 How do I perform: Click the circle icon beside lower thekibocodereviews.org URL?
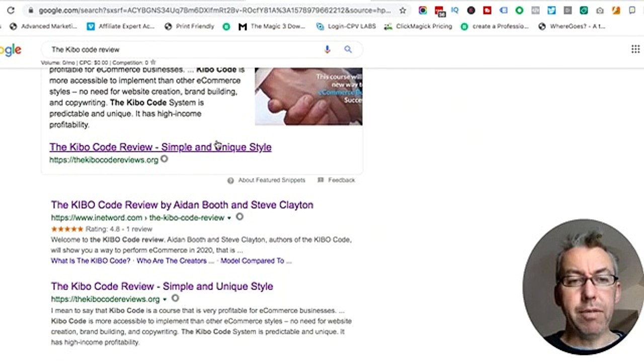175,298
